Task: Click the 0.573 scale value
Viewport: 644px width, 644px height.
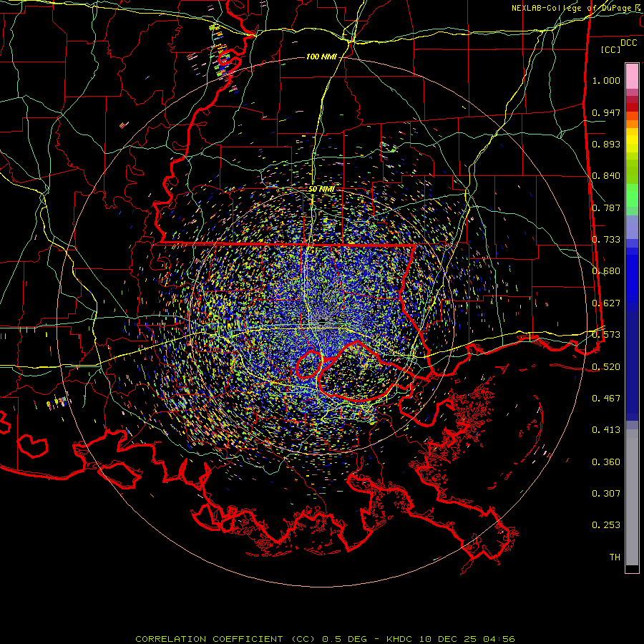Action: click(x=606, y=335)
